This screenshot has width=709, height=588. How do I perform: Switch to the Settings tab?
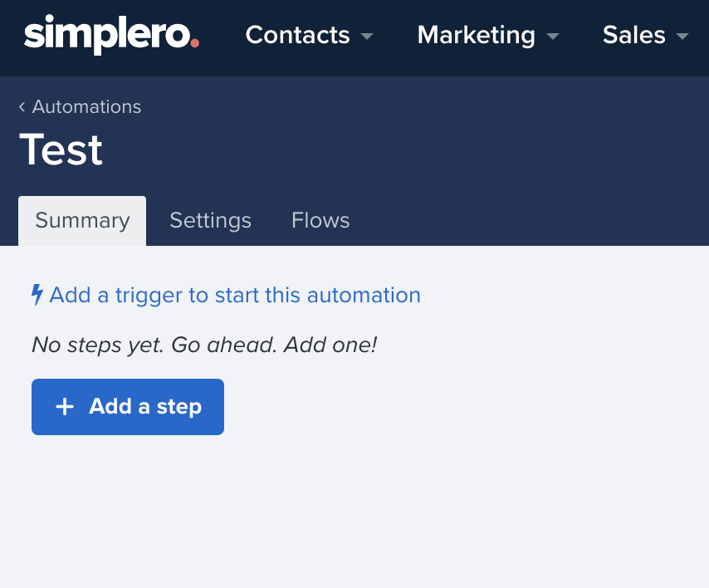(x=210, y=221)
